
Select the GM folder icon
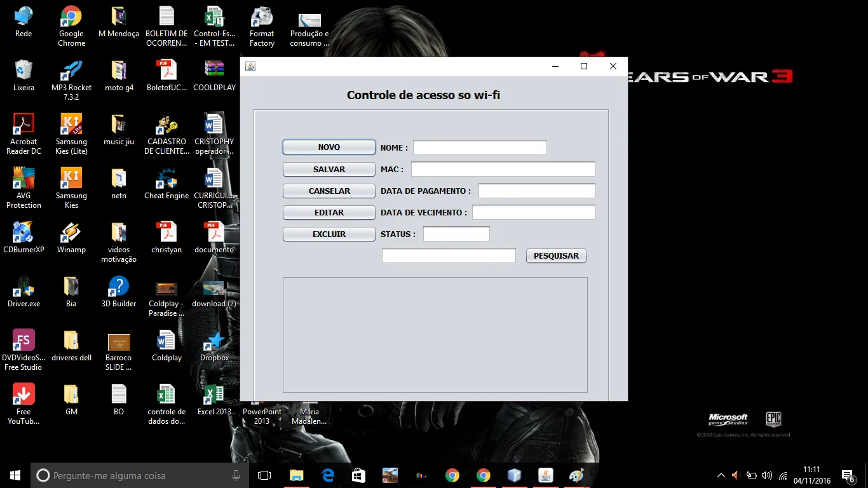click(x=71, y=401)
